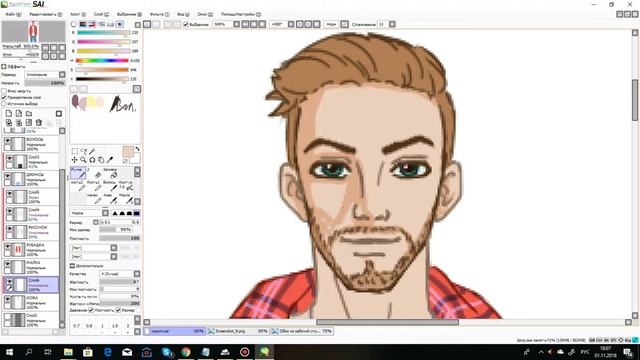Show the bottom Слой1 layer
Screen dimensions: 640x360
click(x=7, y=317)
